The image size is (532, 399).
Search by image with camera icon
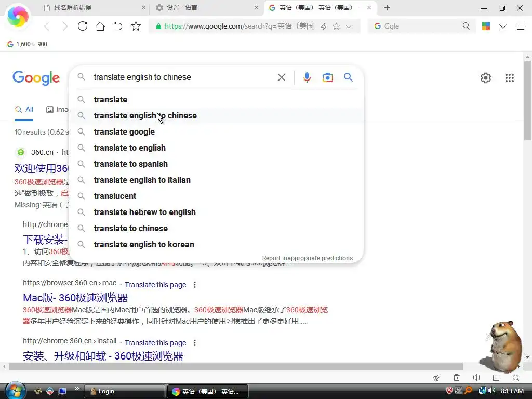(327, 77)
